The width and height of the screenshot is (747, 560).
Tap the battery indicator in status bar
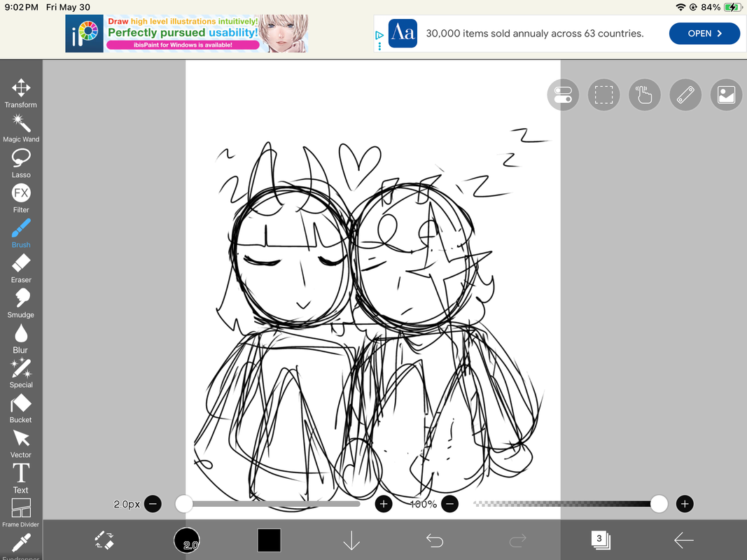tap(733, 7)
